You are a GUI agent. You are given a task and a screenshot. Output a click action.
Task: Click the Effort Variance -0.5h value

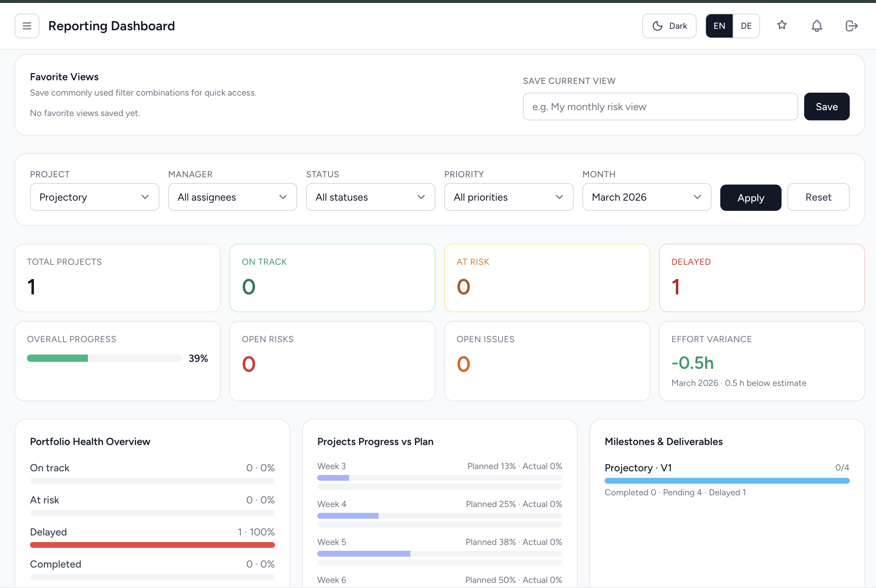tap(692, 363)
